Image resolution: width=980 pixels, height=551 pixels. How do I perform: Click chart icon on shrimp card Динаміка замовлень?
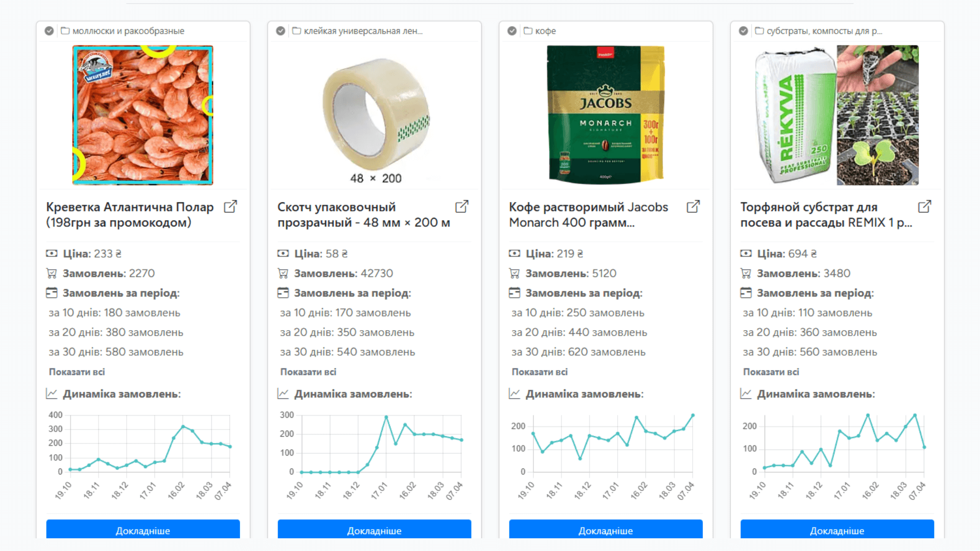pyautogui.click(x=52, y=394)
